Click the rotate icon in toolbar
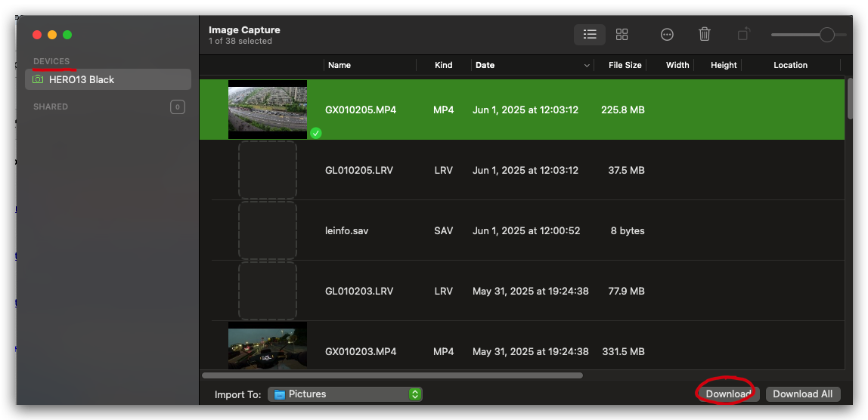The width and height of the screenshot is (868, 420). 743,34
